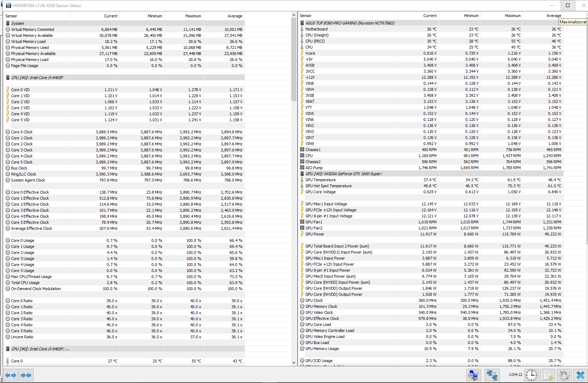Click the left pane scrollbar up arrow

[x=294, y=15]
